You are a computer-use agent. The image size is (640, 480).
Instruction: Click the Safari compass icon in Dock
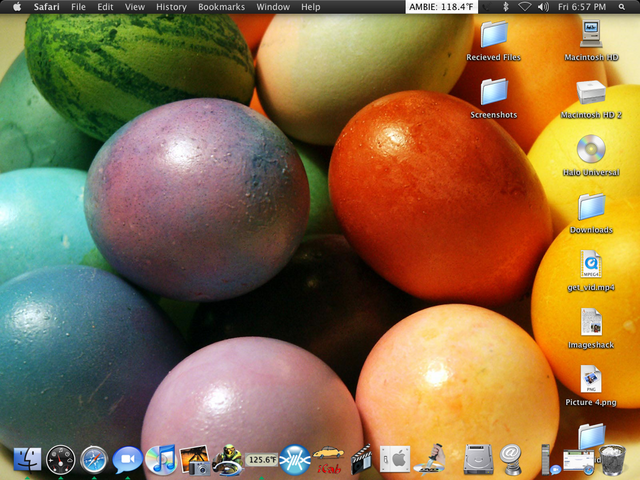coord(94,459)
